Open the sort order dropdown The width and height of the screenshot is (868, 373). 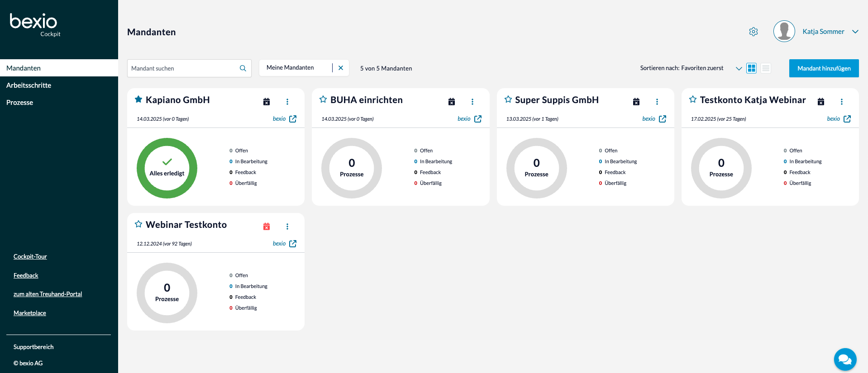pyautogui.click(x=739, y=68)
